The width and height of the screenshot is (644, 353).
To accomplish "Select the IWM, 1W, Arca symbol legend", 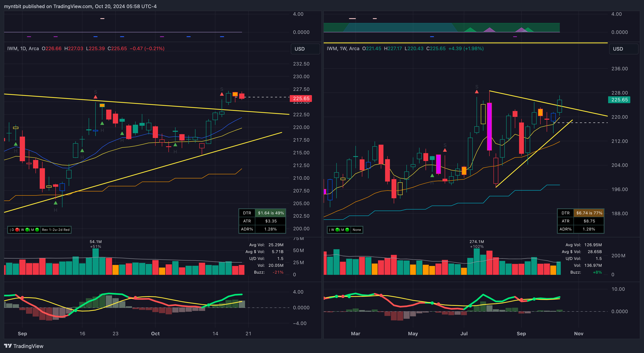I will coord(343,49).
